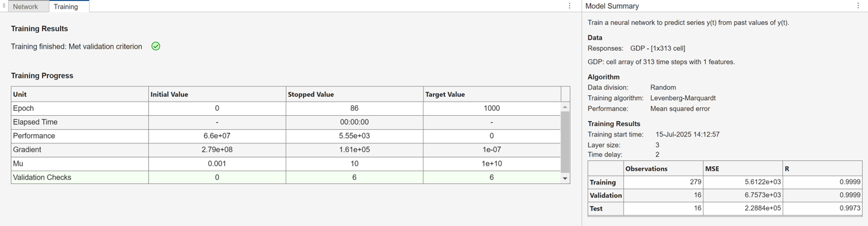Switch to the Network tab

coord(25,7)
